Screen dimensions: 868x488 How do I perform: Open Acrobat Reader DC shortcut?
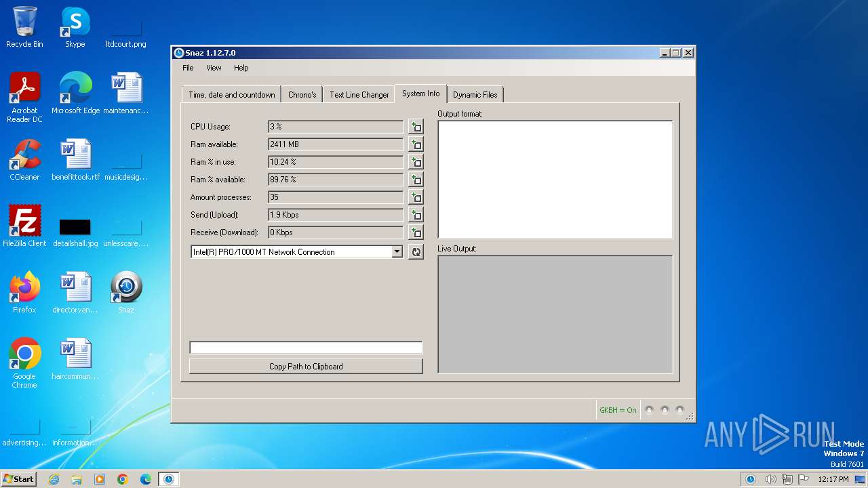(24, 98)
